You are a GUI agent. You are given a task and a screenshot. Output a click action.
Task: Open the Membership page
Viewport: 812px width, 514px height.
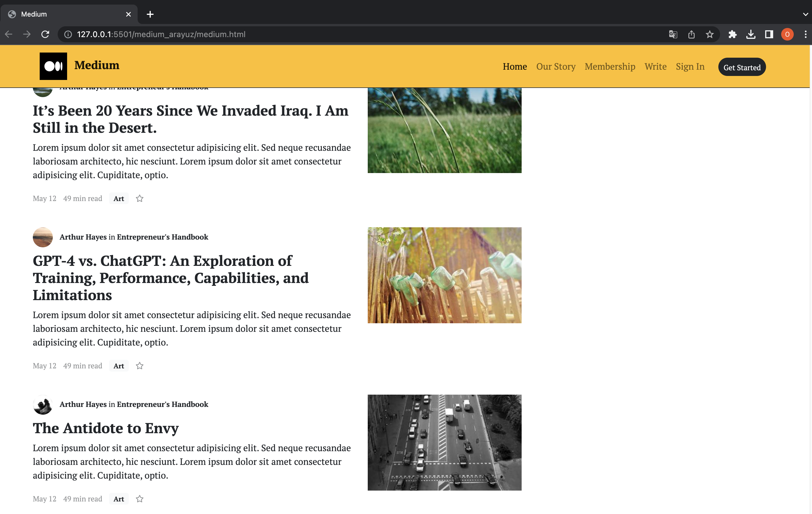tap(610, 67)
